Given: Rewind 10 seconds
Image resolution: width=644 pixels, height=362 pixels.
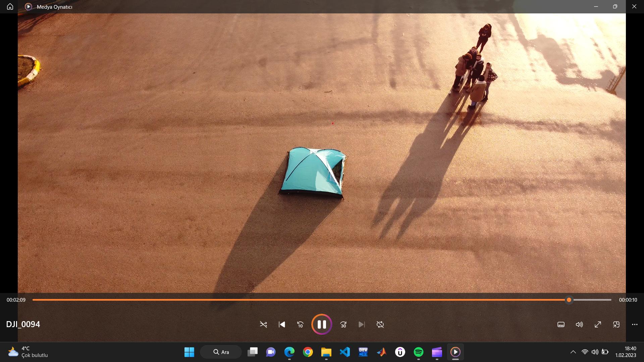Looking at the screenshot, I should 300,324.
